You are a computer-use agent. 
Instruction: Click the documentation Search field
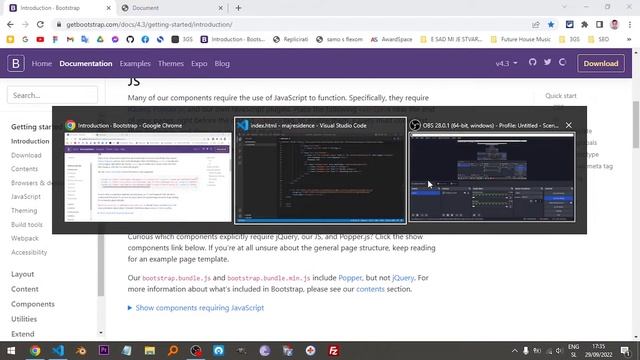click(x=52, y=95)
